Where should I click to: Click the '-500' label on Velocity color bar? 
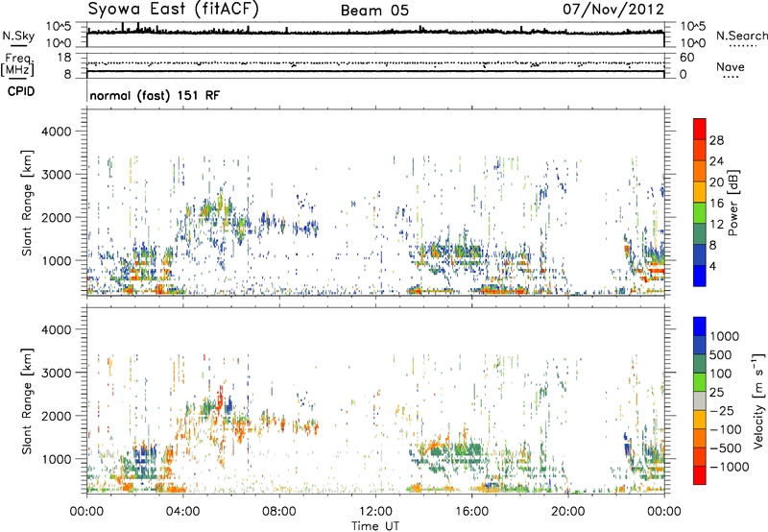(727, 447)
